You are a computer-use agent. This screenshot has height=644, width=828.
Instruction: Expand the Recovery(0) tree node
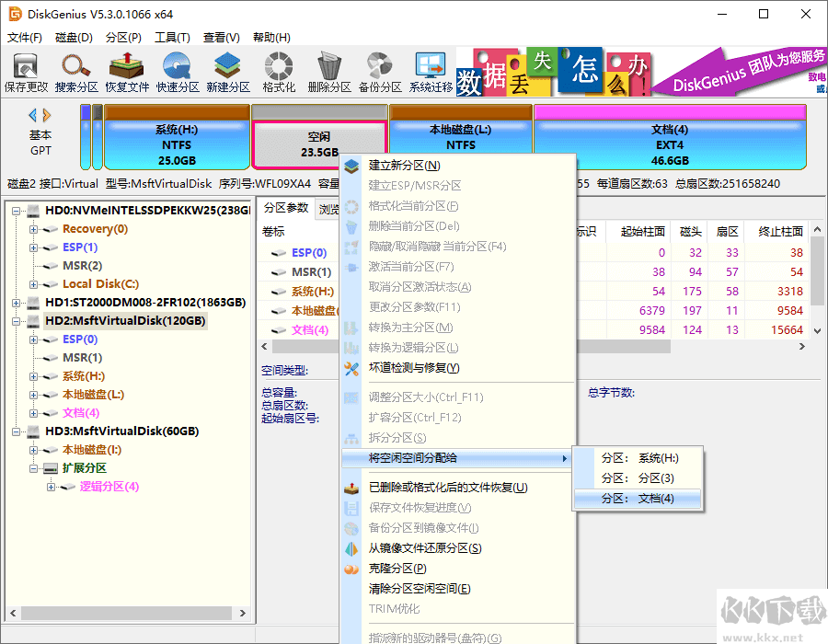pyautogui.click(x=34, y=229)
